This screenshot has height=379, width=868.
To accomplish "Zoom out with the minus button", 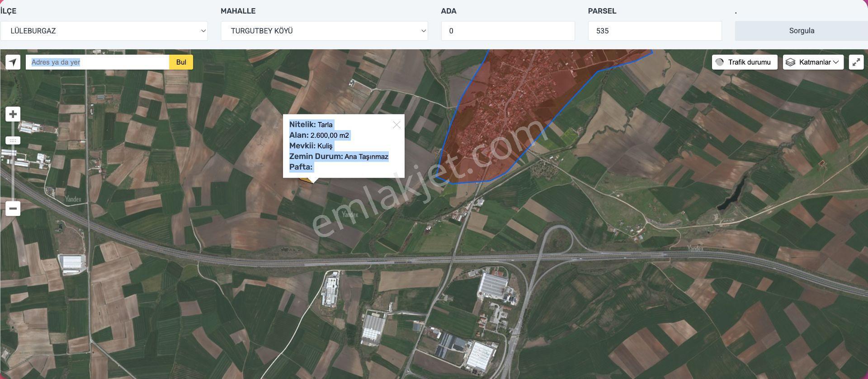I will click(13, 209).
